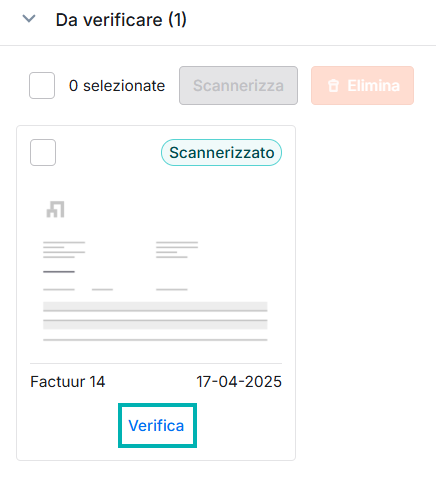Click the company logo icon in invoice preview
This screenshot has height=478, width=436.
click(55, 209)
